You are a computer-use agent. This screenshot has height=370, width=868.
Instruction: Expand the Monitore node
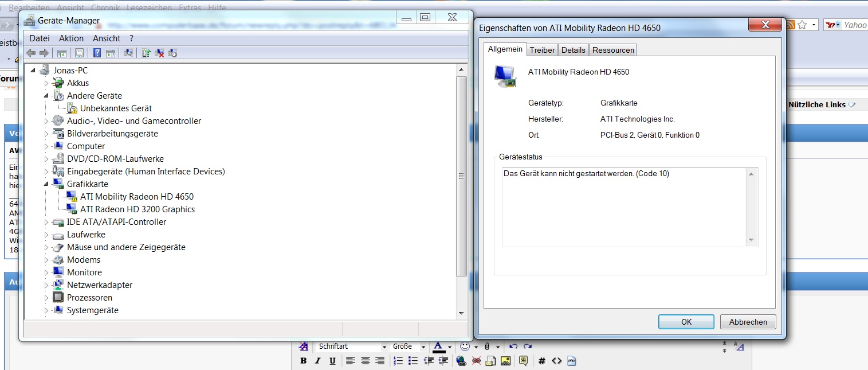(x=47, y=272)
